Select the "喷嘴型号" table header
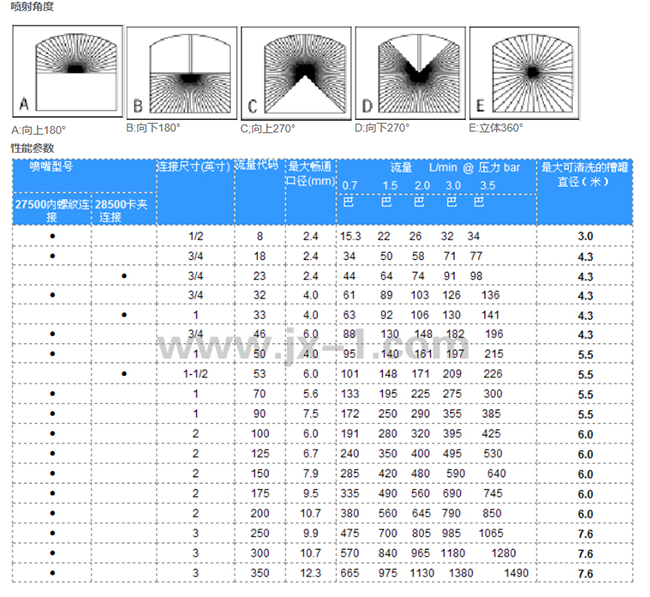The height and width of the screenshot is (597, 650). tap(50, 167)
